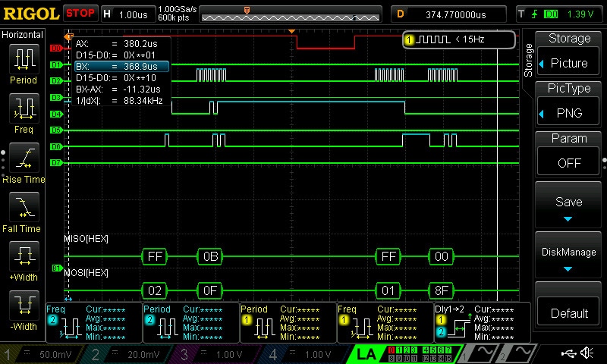Toggle channel 2 at 20.0mV

tap(131, 354)
